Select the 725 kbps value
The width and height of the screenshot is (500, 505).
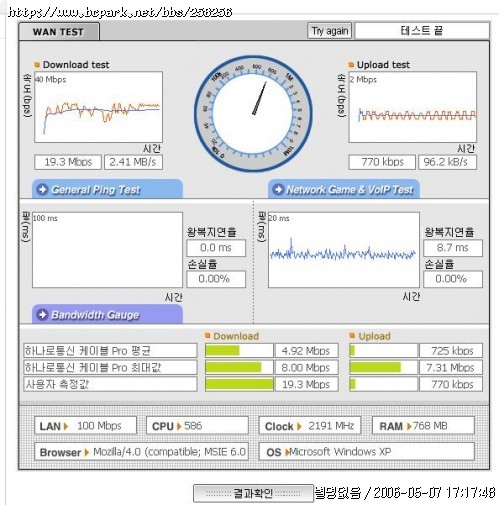click(x=451, y=351)
